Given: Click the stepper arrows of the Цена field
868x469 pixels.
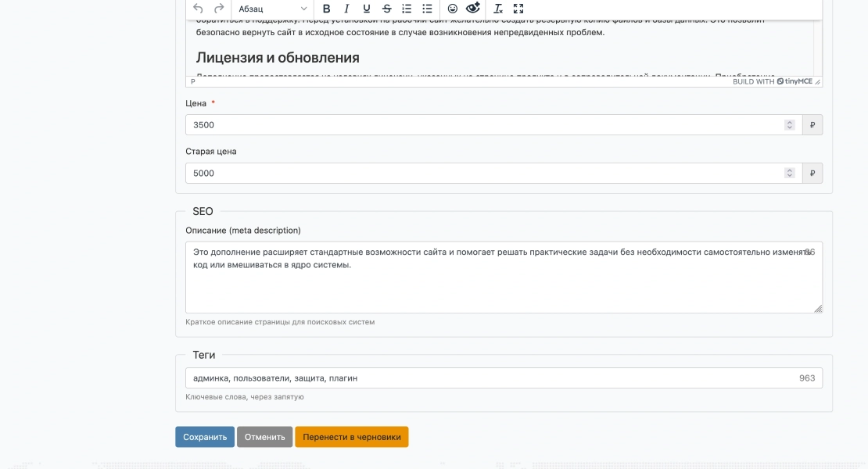Looking at the screenshot, I should 789,125.
